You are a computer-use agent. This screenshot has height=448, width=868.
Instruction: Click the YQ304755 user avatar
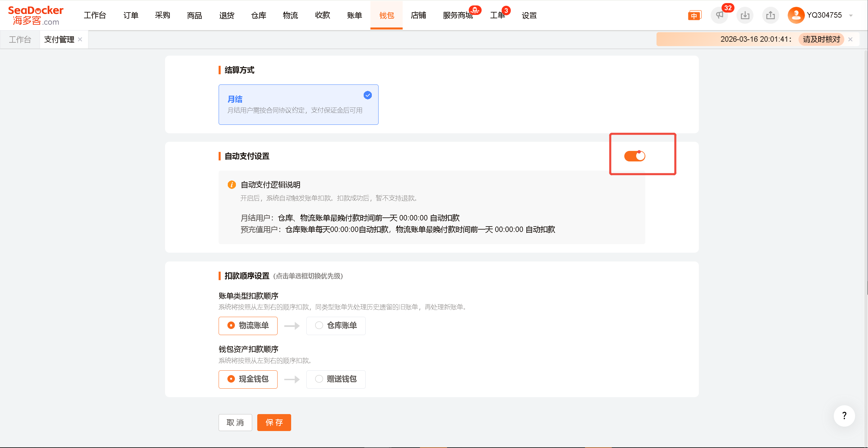[796, 15]
